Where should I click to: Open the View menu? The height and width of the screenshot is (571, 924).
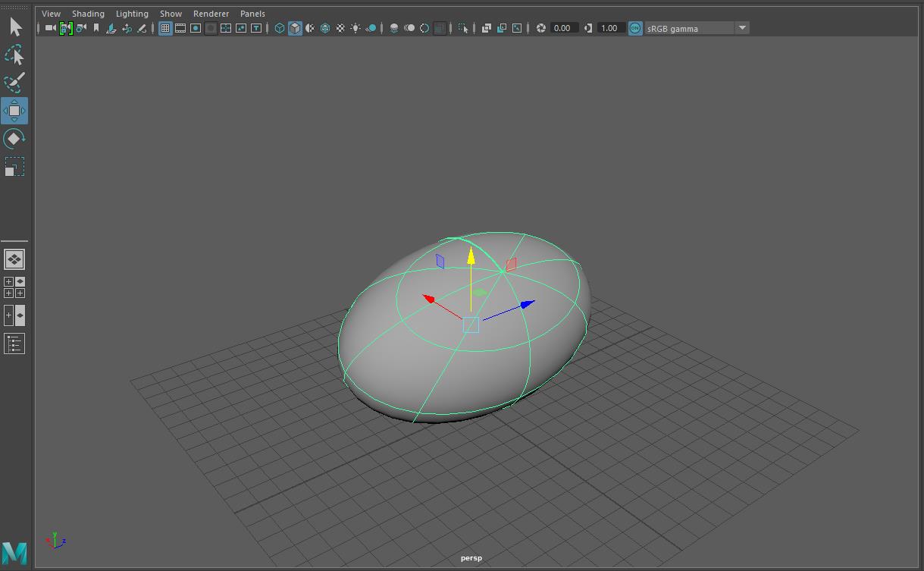tap(51, 14)
